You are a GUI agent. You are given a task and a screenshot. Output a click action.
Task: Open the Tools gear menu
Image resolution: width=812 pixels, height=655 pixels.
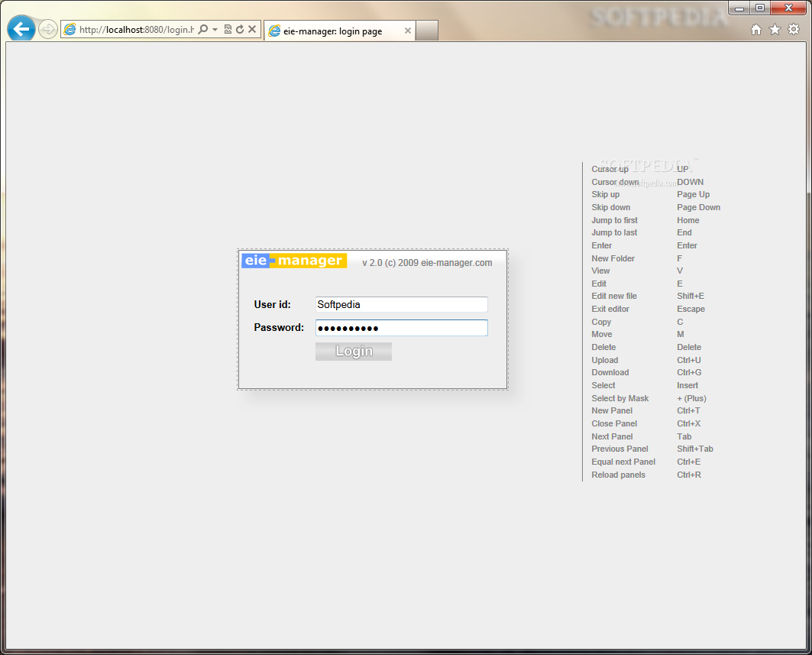pyautogui.click(x=794, y=30)
